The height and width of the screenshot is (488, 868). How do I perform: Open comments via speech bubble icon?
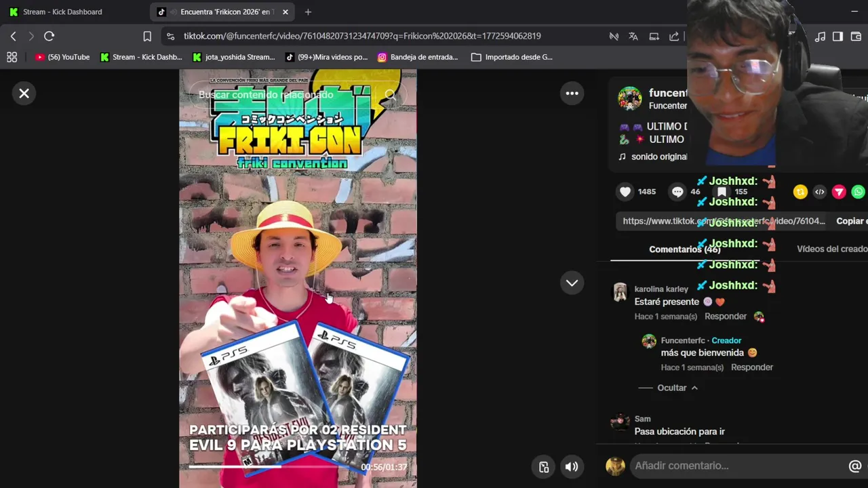(677, 192)
